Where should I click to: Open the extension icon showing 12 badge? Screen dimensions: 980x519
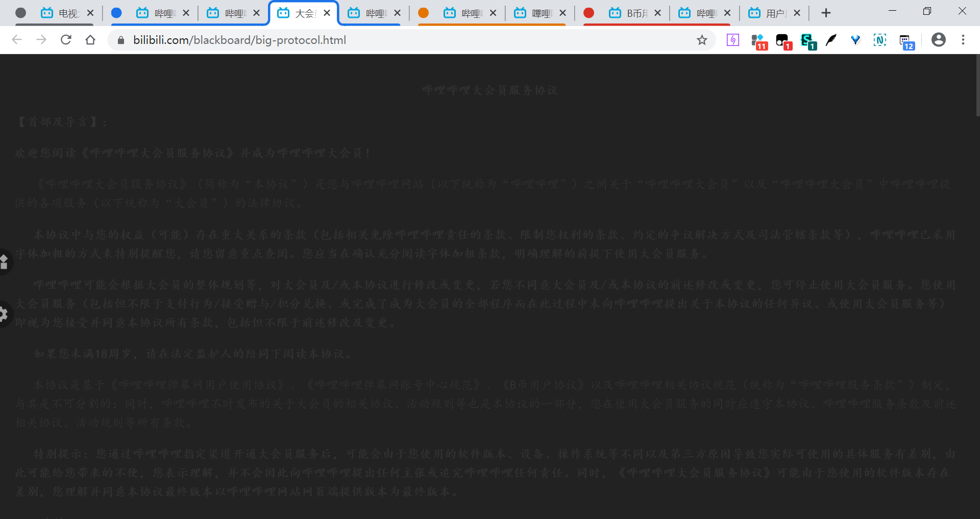[906, 40]
